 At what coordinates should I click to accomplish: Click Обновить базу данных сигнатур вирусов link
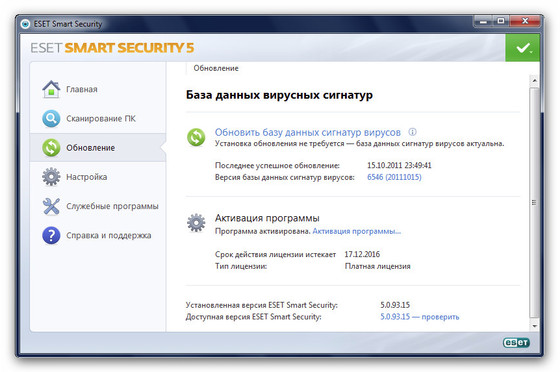tap(308, 132)
